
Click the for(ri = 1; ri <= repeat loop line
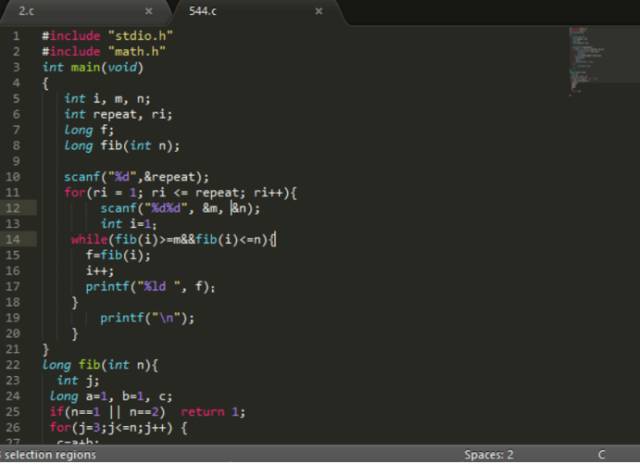(180, 192)
